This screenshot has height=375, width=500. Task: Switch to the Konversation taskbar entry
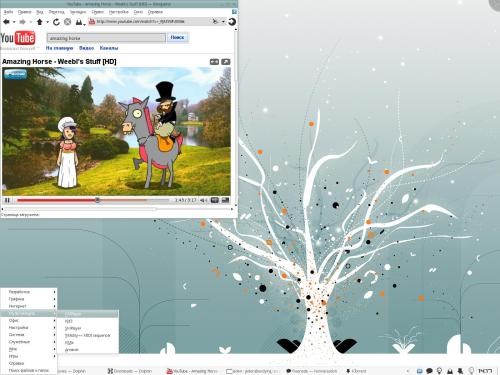312,371
